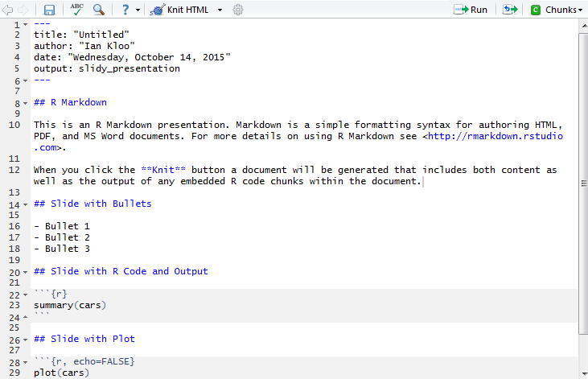
Task: Click the summary(cars) code line
Action: [x=70, y=305]
